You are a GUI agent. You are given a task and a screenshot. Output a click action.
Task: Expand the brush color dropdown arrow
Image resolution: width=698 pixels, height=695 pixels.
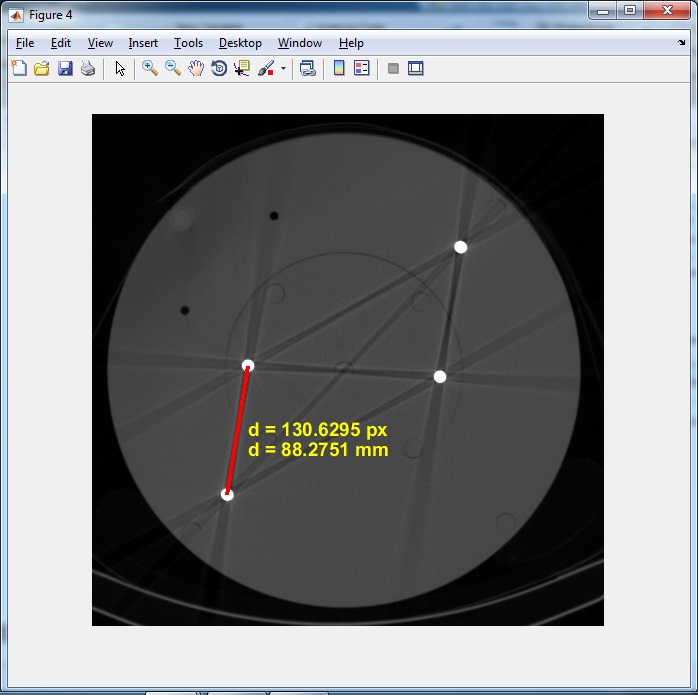pyautogui.click(x=283, y=70)
